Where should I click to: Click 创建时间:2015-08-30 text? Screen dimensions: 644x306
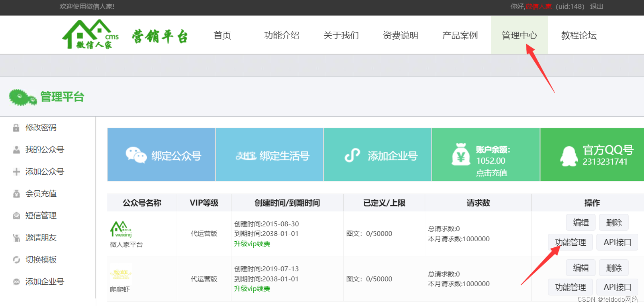click(x=266, y=224)
